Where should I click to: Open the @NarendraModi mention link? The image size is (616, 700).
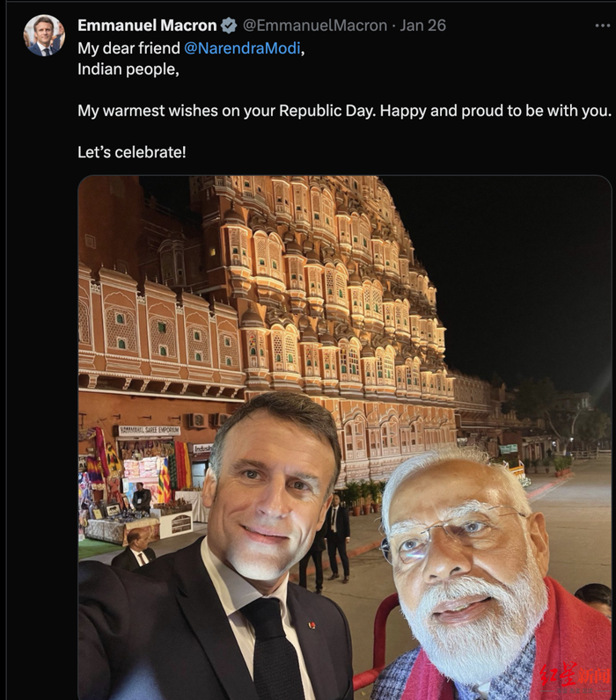pos(241,47)
